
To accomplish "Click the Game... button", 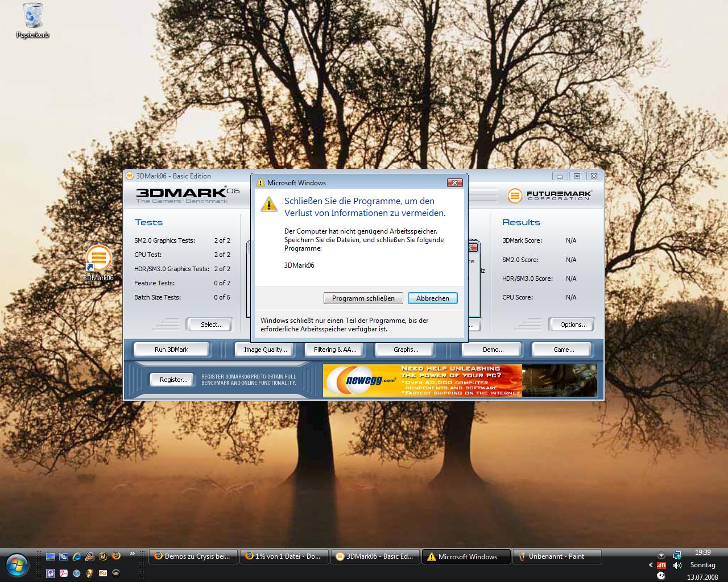I will click(x=563, y=350).
